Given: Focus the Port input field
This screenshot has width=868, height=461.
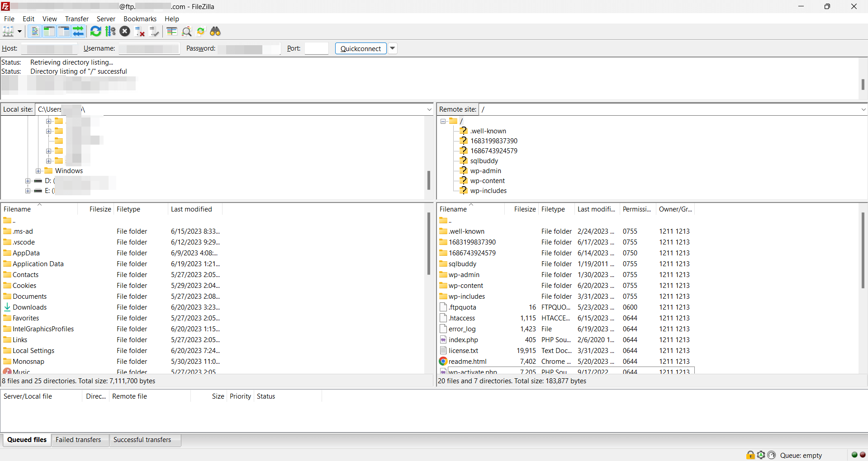Looking at the screenshot, I should click(x=317, y=48).
